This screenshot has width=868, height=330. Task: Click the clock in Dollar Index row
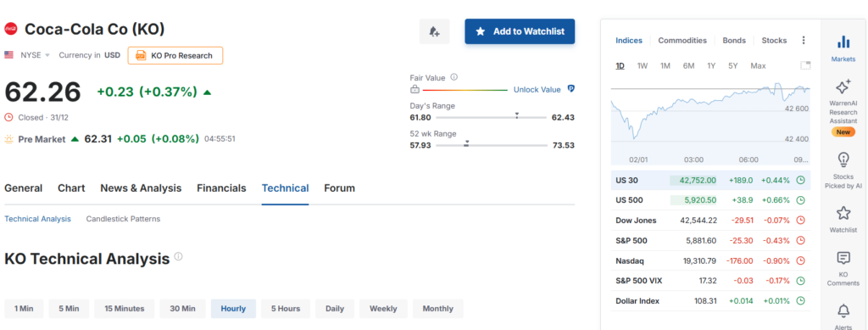pyautogui.click(x=800, y=300)
